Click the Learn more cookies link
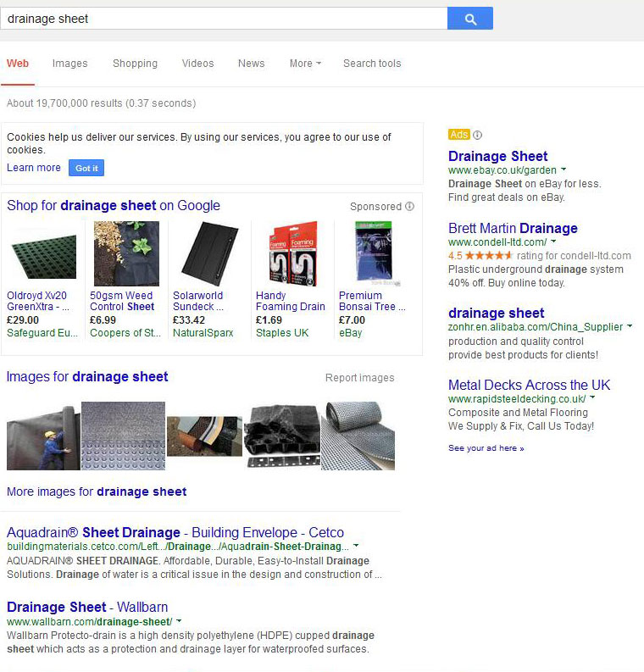The image size is (644, 672). coord(34,168)
